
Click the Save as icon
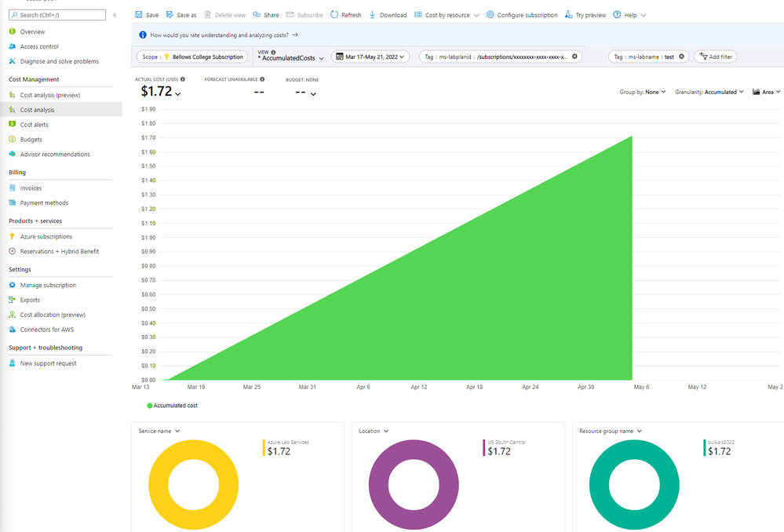tap(170, 15)
